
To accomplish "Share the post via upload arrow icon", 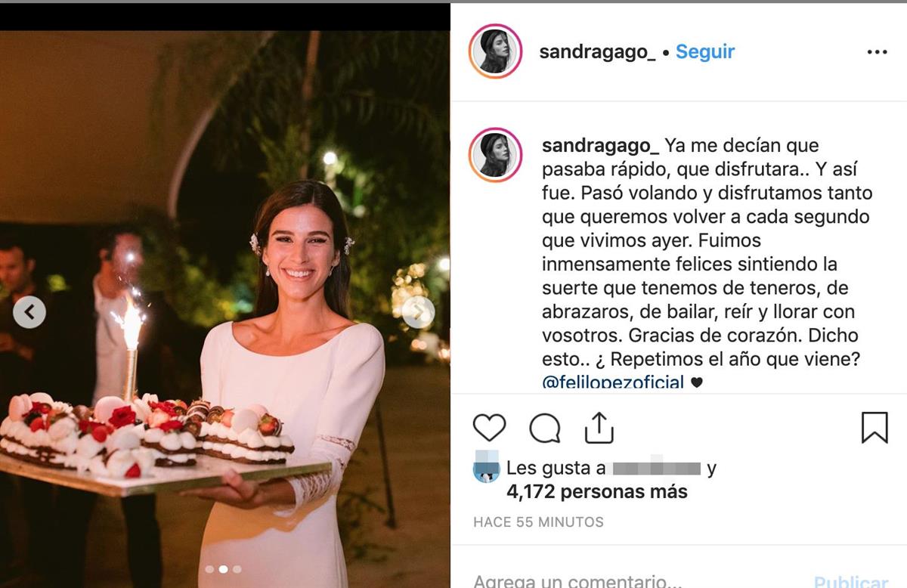I will (600, 427).
